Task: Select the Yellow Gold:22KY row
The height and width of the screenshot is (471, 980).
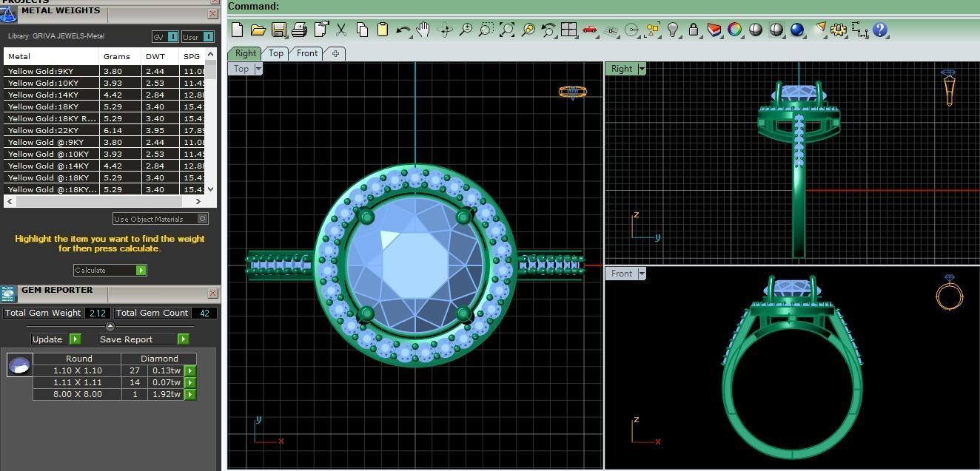Action: (104, 130)
